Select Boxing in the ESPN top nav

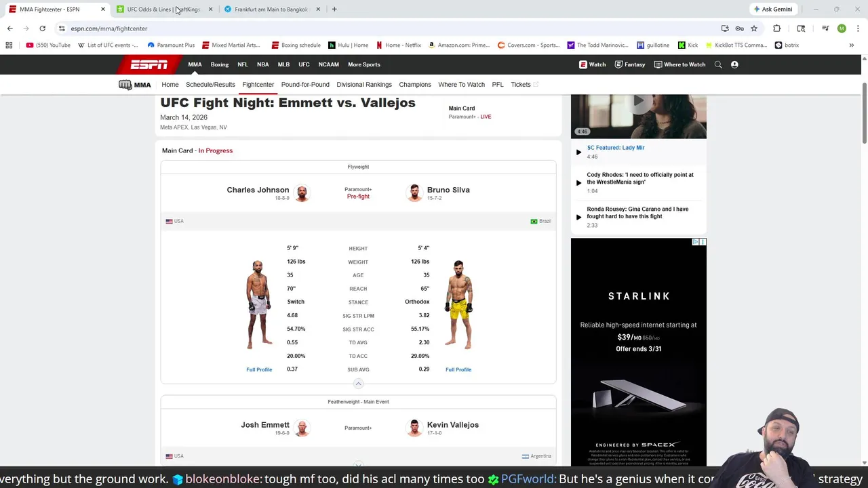coord(220,64)
